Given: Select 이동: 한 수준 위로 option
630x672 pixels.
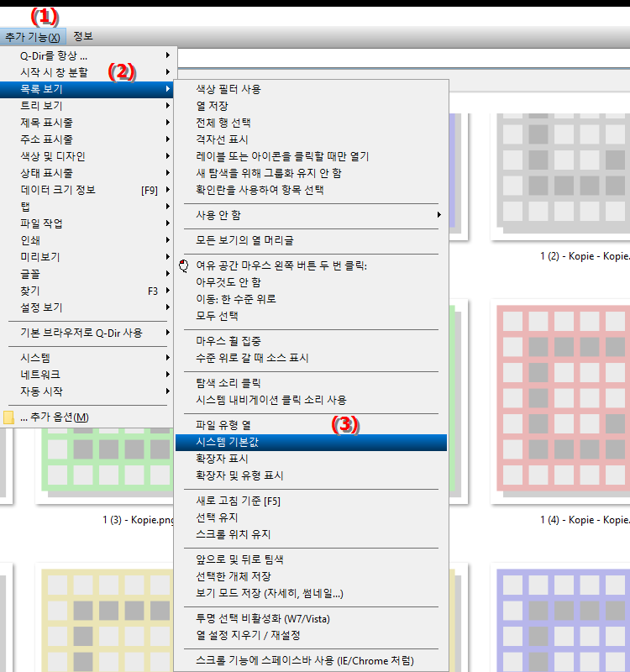Looking at the screenshot, I should click(x=311, y=299).
